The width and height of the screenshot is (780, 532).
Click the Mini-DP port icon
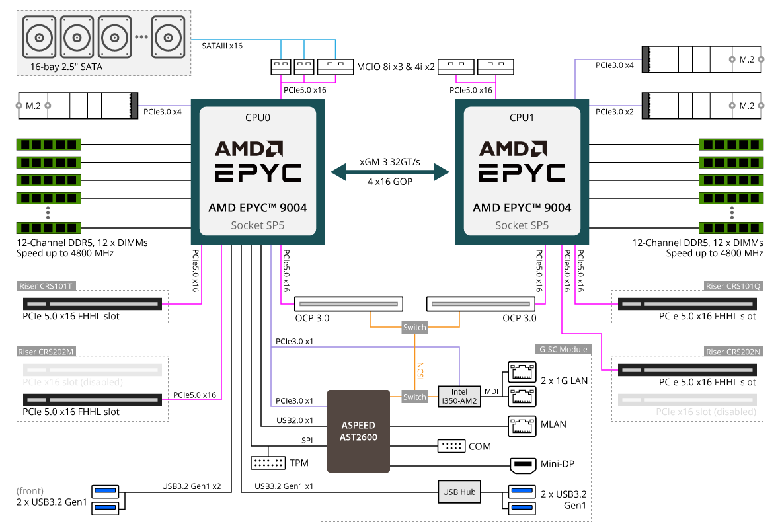pos(523,465)
